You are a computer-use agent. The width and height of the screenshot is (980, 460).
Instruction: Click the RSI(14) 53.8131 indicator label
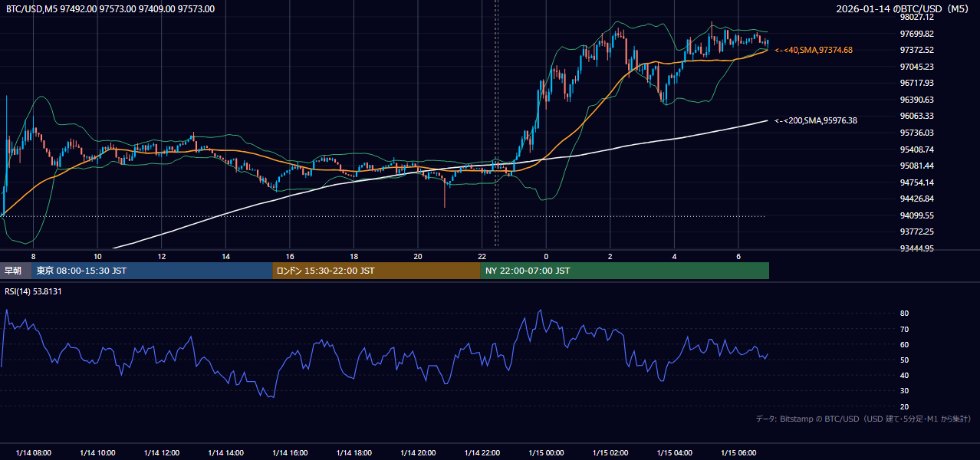(33, 291)
